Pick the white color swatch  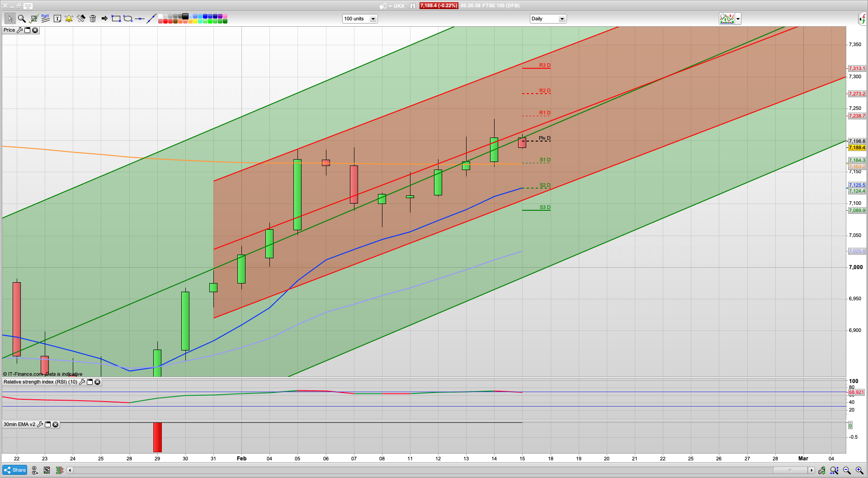(160, 16)
